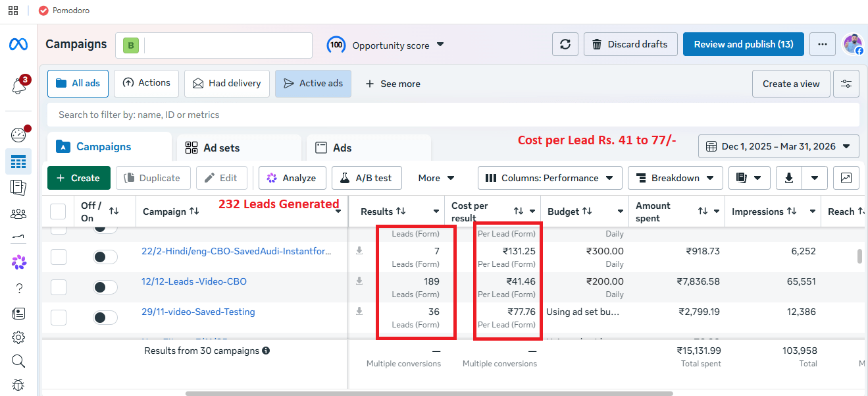Screen dimensions: 868x396
Task: Open the date range Dec 1, 2025 dropdown
Action: [x=779, y=146]
